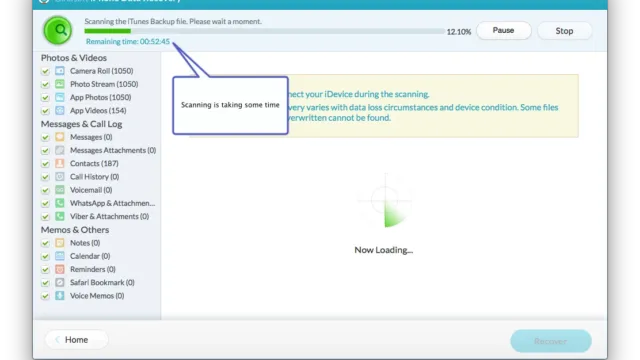Click the Memos & Others section header
The height and width of the screenshot is (360, 640).
75,229
